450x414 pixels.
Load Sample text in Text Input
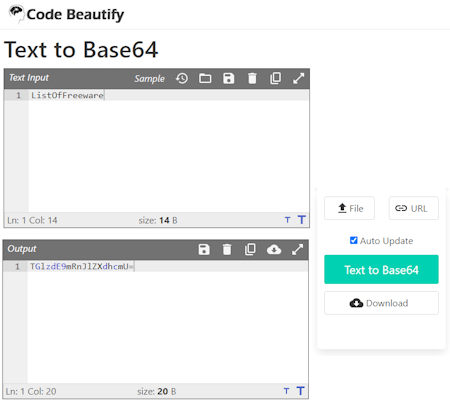[149, 79]
